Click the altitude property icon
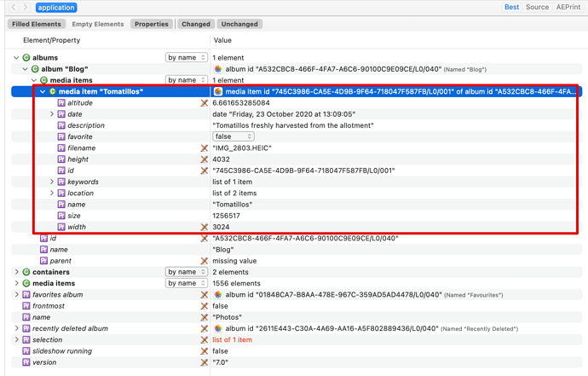 pyautogui.click(x=61, y=103)
